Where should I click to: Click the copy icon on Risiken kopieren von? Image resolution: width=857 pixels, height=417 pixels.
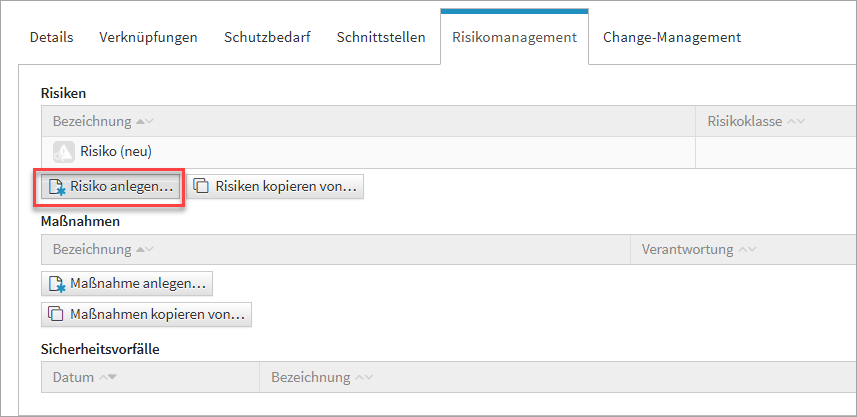click(x=202, y=187)
